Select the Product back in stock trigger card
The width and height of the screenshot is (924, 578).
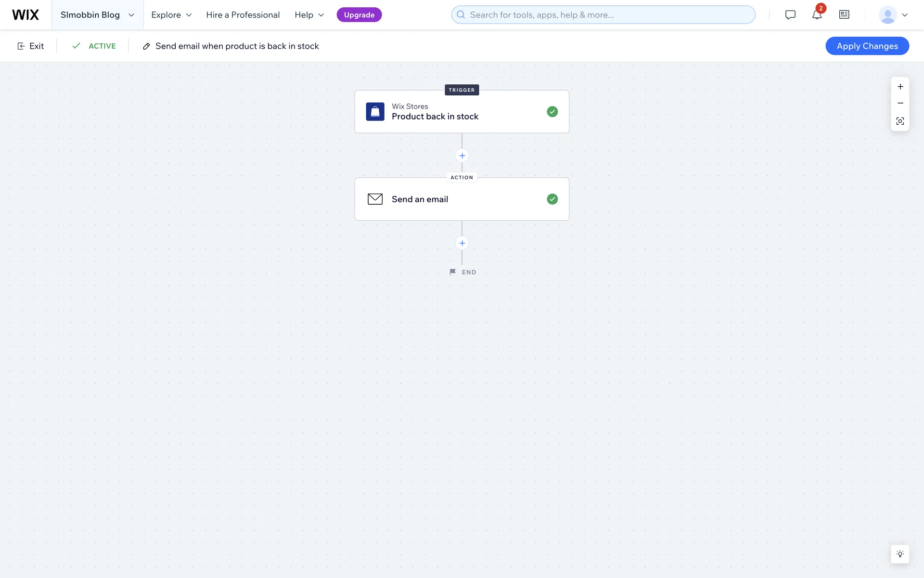pos(462,112)
